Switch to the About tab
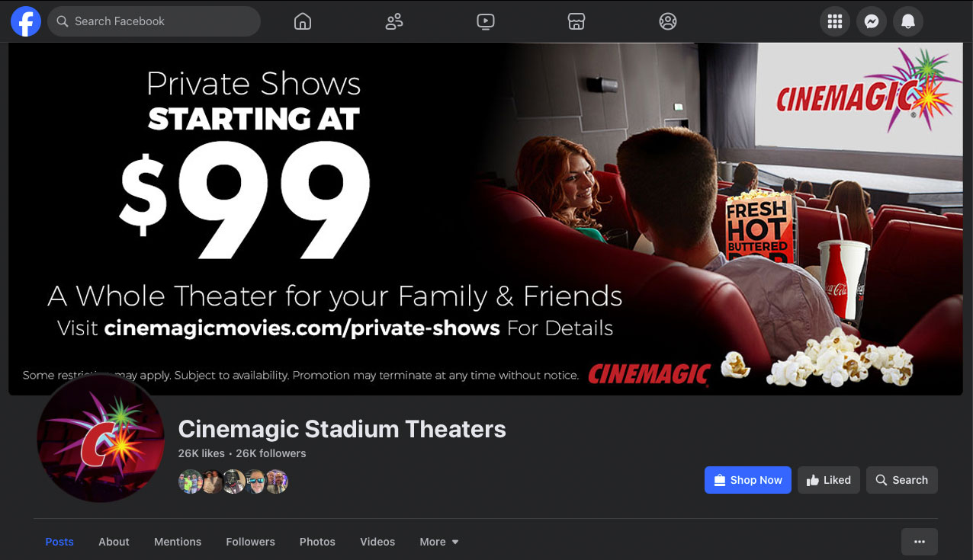973x560 pixels. click(114, 542)
